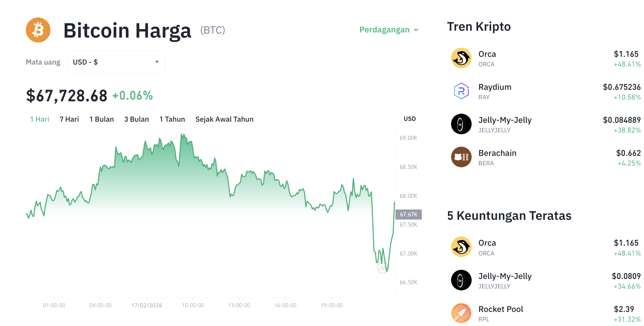Click the 67.67K price marker
Image resolution: width=644 pixels, height=326 pixels.
click(408, 214)
